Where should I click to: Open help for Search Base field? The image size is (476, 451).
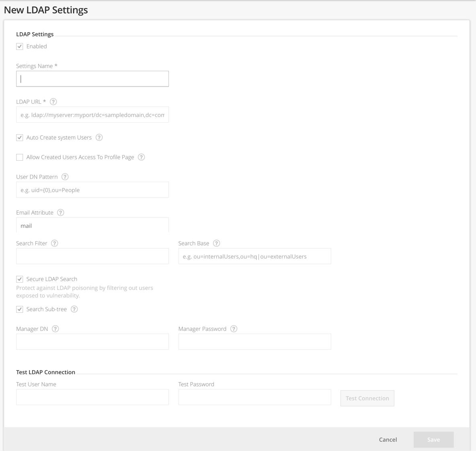click(x=216, y=243)
